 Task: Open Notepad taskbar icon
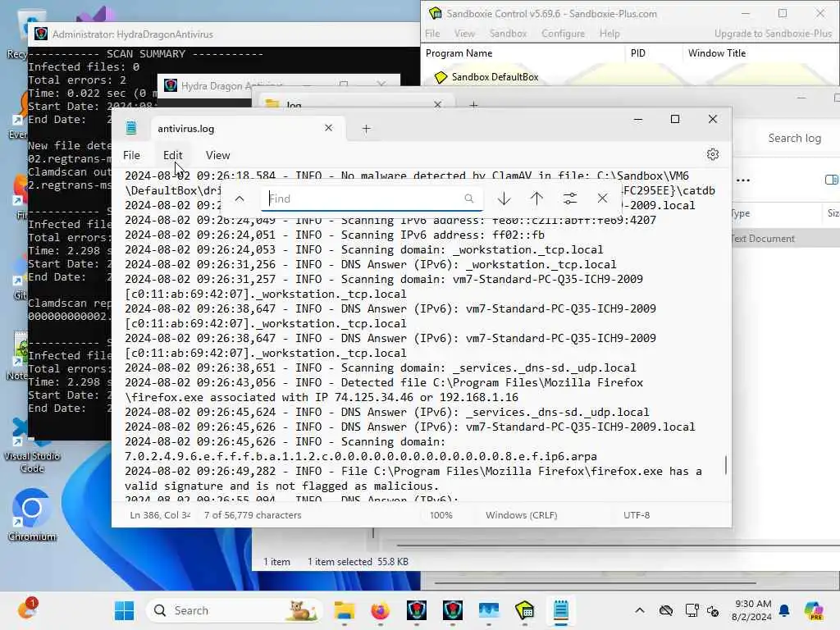(x=561, y=610)
